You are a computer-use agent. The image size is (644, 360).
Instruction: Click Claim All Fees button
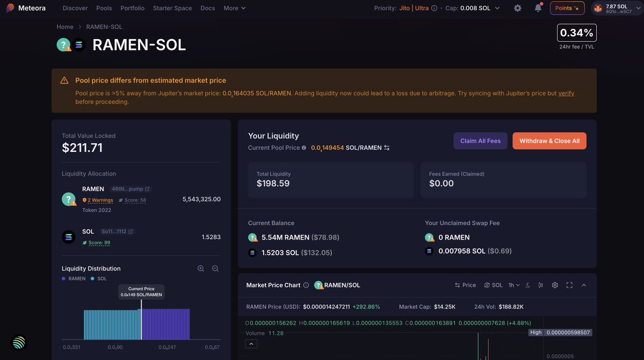tap(480, 141)
